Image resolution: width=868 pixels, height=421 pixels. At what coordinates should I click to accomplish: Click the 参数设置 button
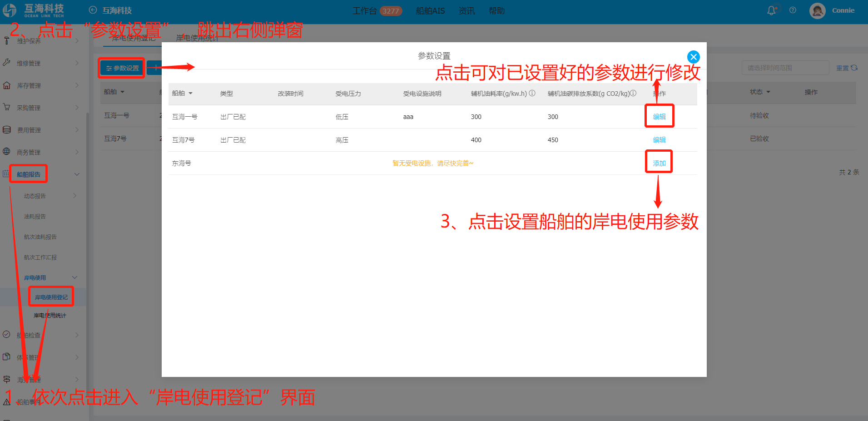[122, 68]
